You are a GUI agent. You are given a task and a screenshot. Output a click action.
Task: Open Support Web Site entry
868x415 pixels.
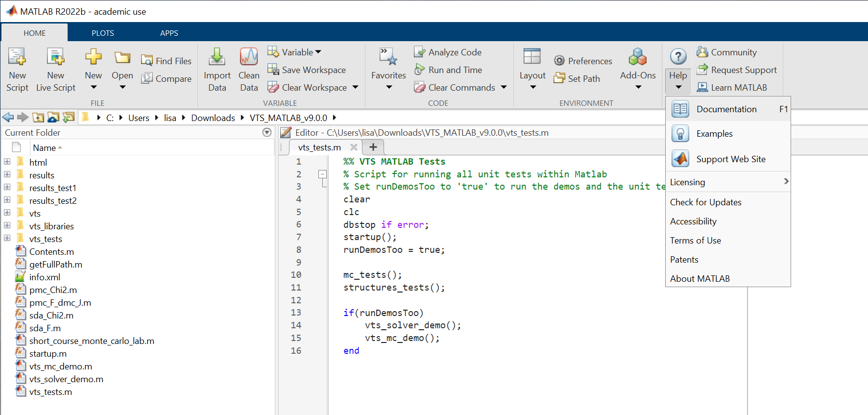(x=728, y=159)
